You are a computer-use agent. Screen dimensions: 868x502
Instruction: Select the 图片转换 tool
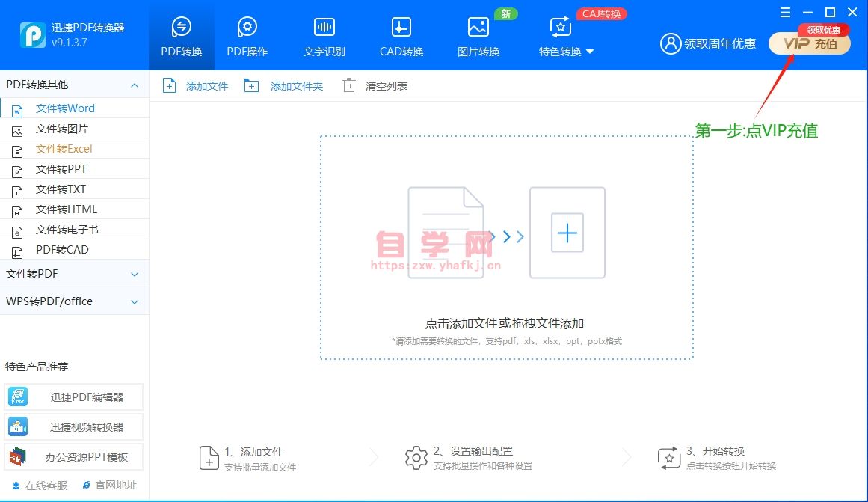click(478, 37)
